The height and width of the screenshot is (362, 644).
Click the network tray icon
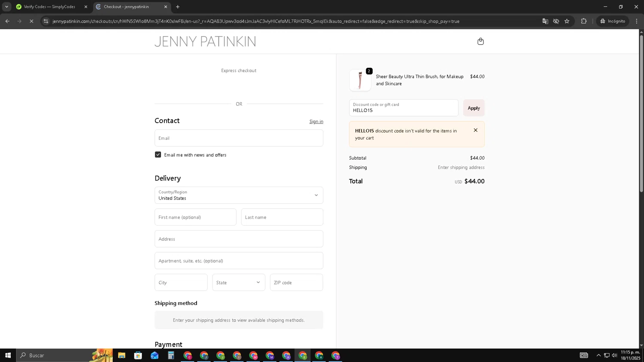coord(607,355)
